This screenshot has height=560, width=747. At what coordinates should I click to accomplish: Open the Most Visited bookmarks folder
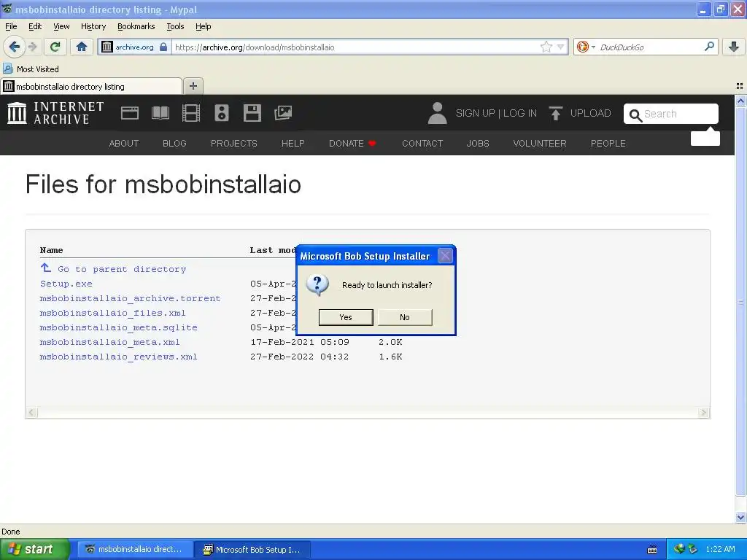coord(31,69)
